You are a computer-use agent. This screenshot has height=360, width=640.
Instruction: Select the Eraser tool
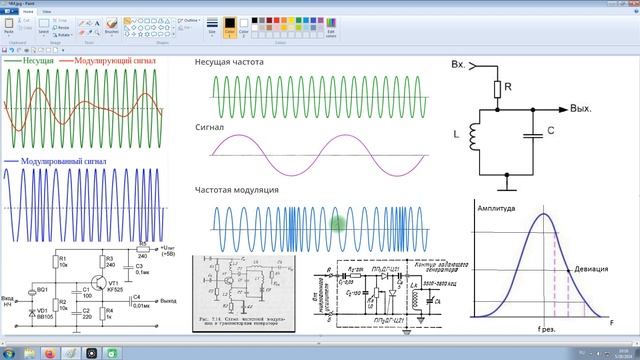pyautogui.click(x=82, y=32)
